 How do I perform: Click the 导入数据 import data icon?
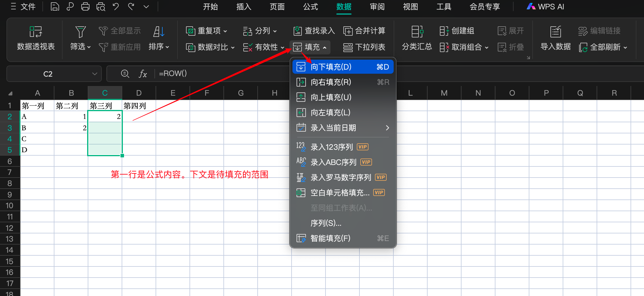555,38
